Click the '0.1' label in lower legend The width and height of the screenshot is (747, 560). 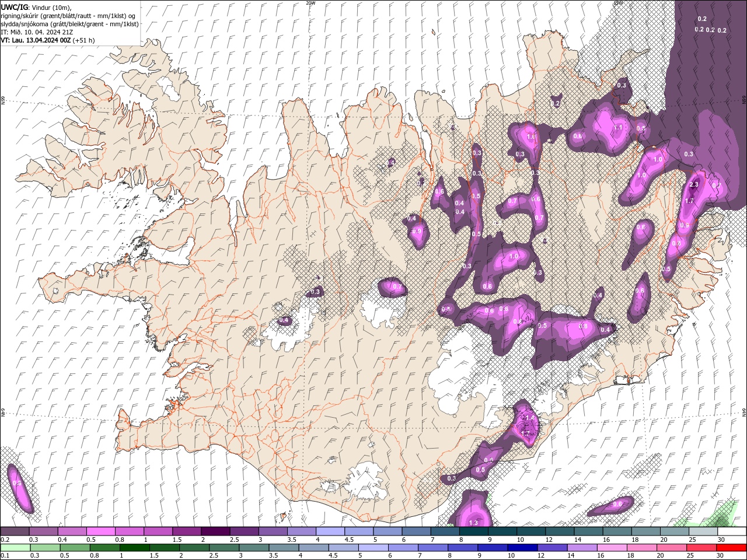(x=4, y=556)
